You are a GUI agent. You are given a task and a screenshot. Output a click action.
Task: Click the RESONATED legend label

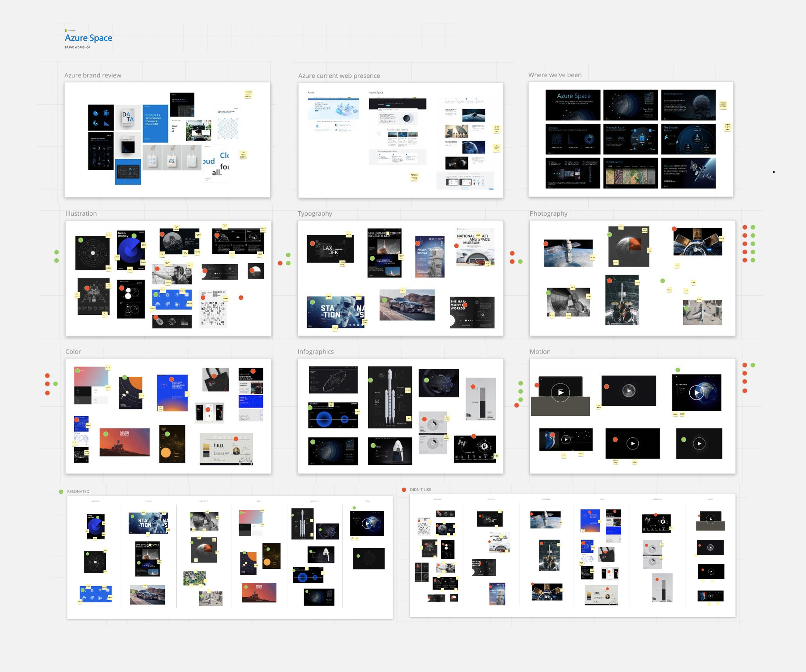(78, 492)
